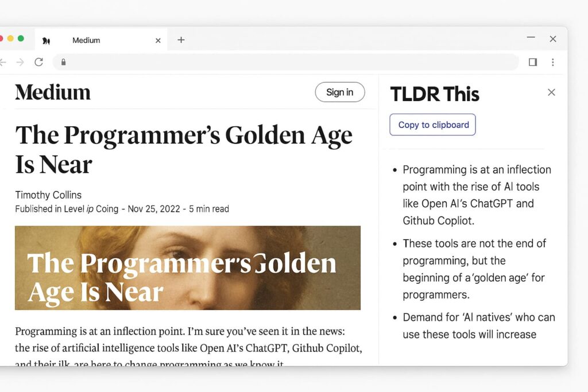Close the TLDR This panel
The image size is (588, 392).
click(x=551, y=92)
